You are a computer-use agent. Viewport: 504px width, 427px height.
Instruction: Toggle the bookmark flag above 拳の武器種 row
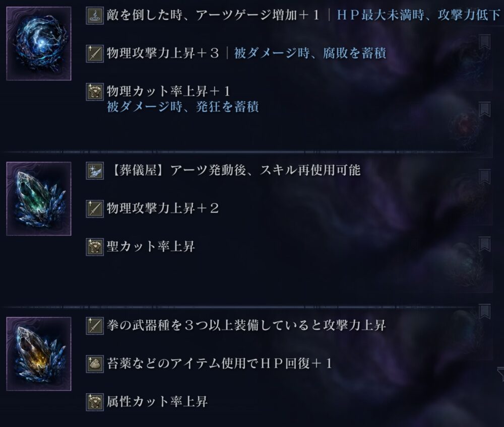484,312
